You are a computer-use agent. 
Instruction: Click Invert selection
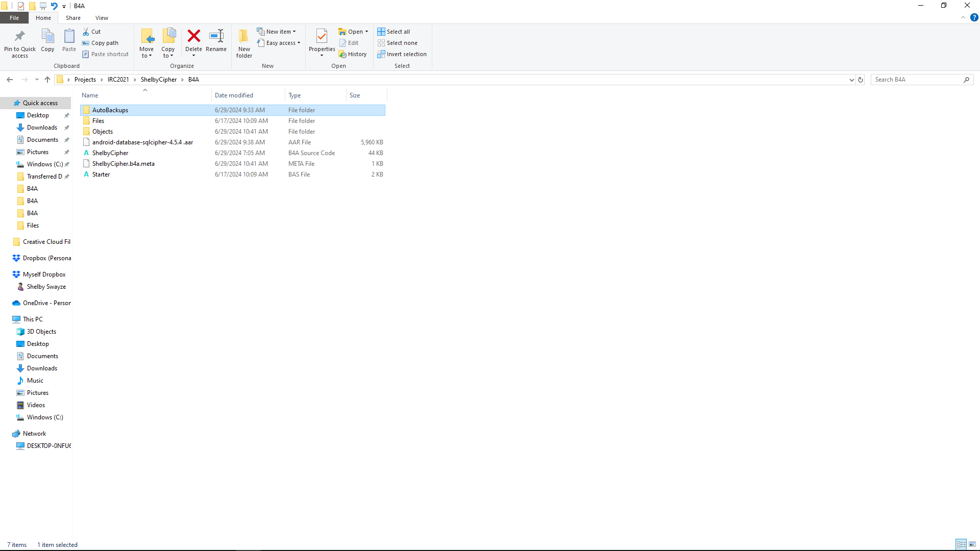point(402,54)
